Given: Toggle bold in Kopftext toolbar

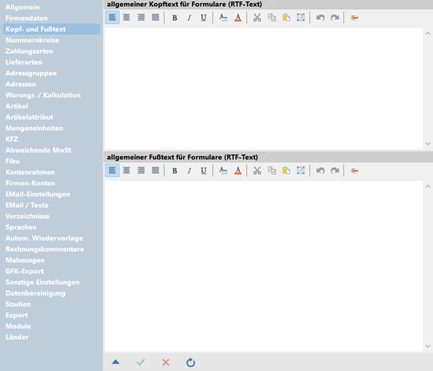Looking at the screenshot, I should [175, 18].
